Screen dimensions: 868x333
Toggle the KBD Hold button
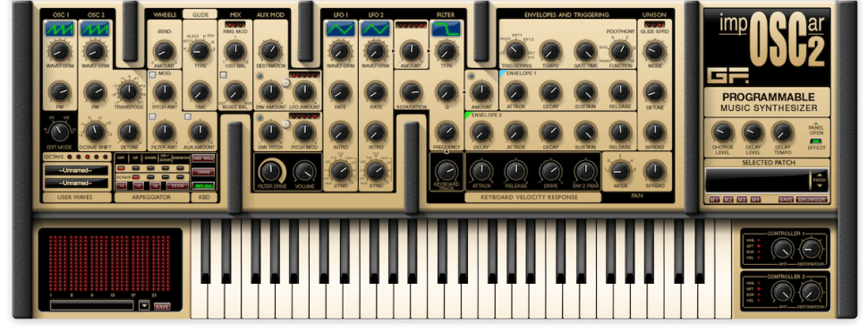click(203, 158)
